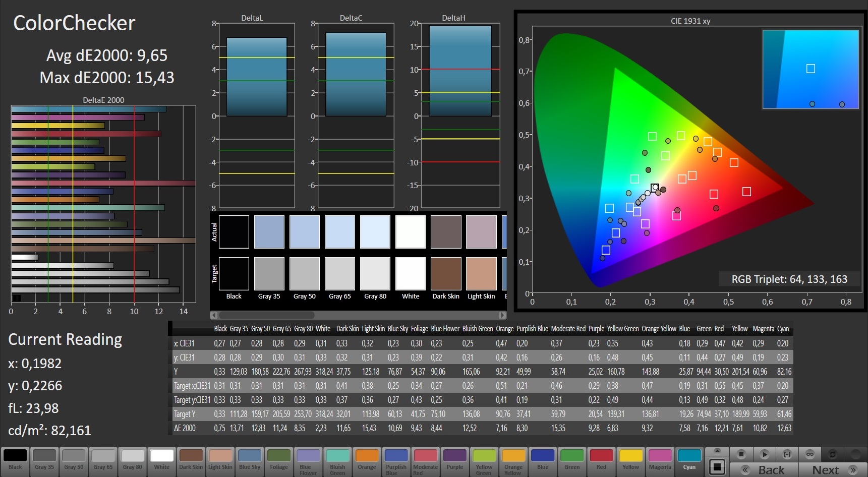Click the read series bracket icon
This screenshot has width=868, height=477.
(x=787, y=454)
